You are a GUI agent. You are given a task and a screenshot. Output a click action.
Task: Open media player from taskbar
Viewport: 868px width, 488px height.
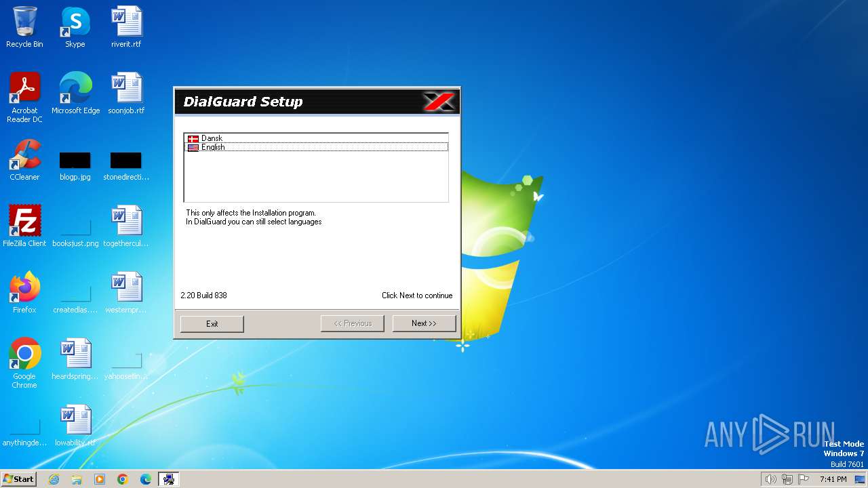(100, 479)
